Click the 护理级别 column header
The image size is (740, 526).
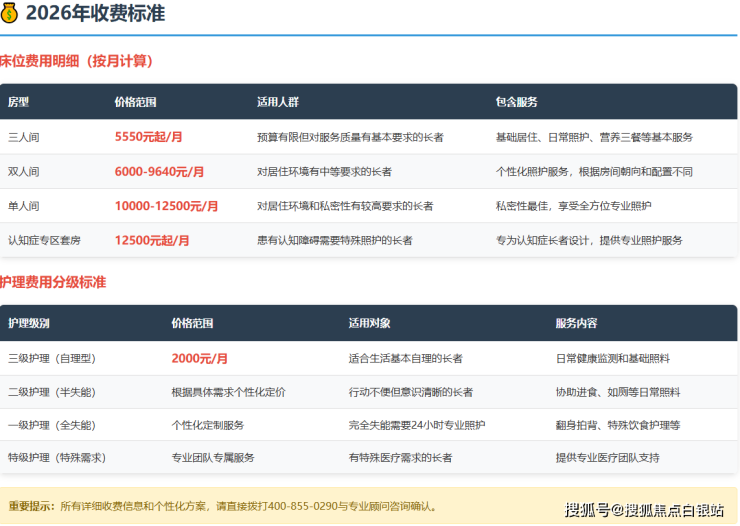coord(27,323)
